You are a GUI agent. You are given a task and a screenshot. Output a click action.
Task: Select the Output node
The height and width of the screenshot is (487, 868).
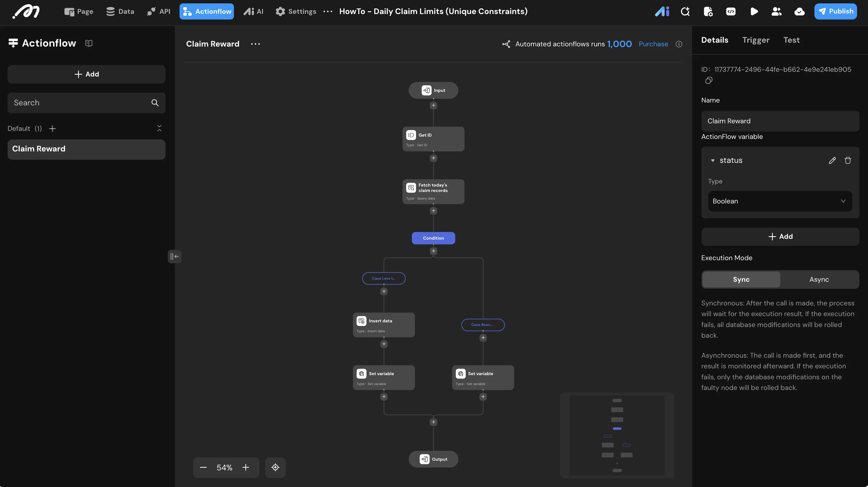click(x=433, y=459)
